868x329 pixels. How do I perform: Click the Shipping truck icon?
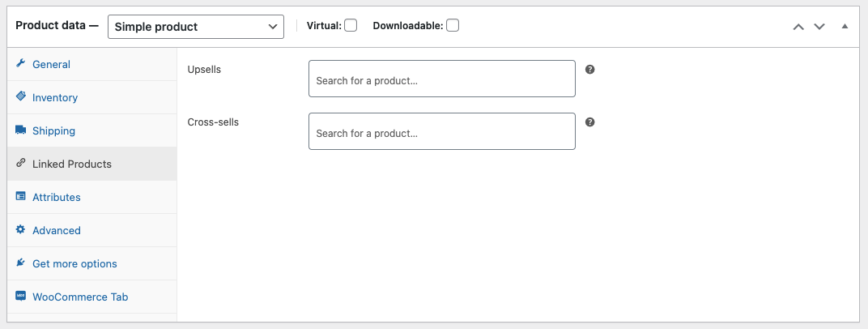click(20, 130)
